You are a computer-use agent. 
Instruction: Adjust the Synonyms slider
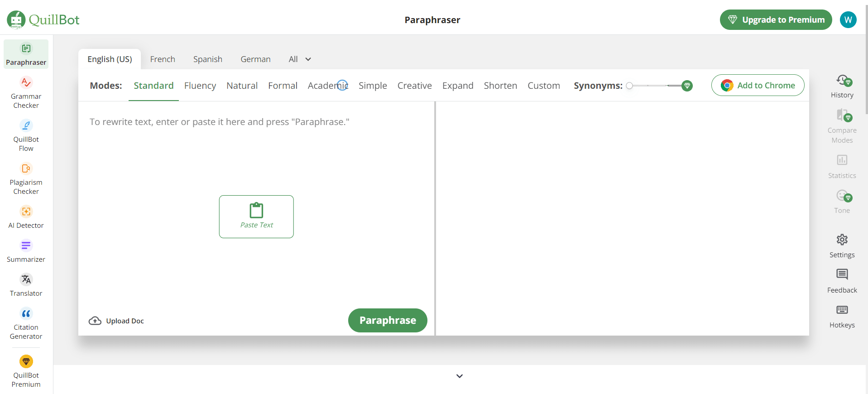click(657, 86)
